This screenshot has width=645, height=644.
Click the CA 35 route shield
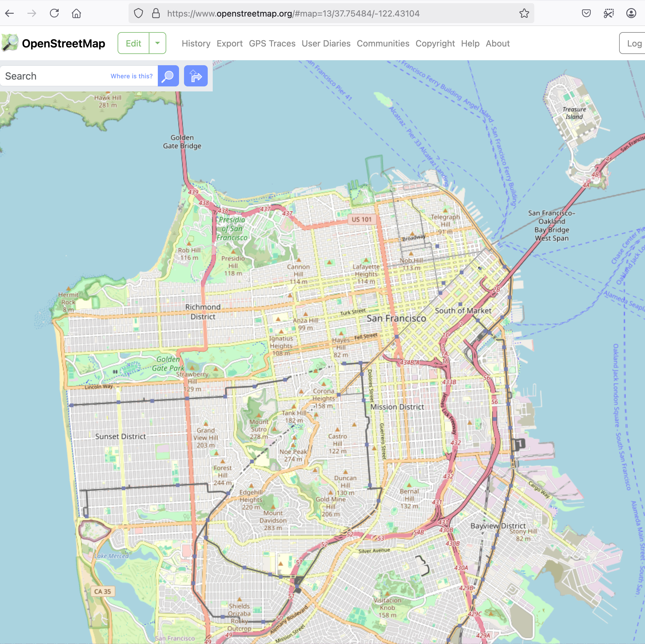[x=103, y=592]
